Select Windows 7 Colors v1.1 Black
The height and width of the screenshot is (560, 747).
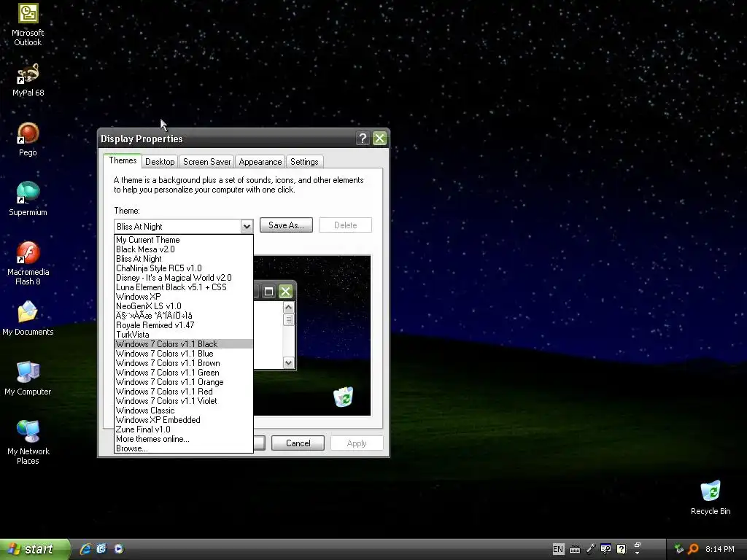pos(183,344)
